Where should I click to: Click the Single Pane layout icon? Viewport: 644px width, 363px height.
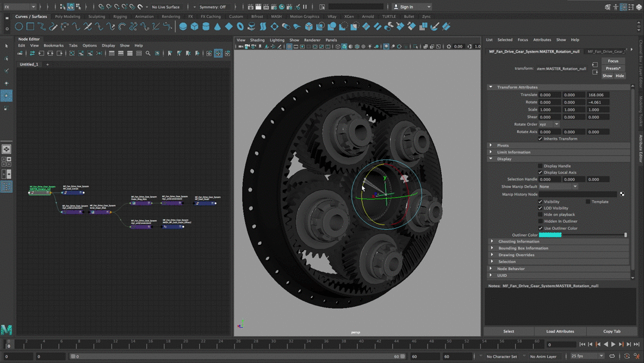(6, 149)
